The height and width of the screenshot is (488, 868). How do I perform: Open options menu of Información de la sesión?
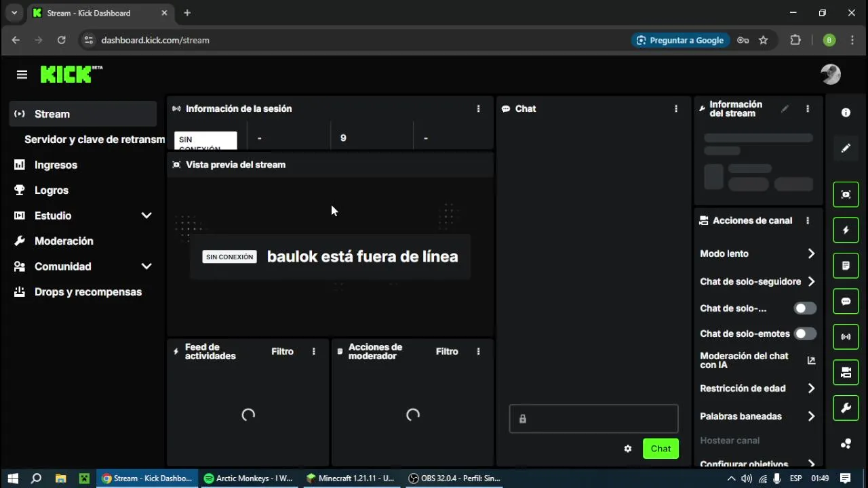(478, 108)
